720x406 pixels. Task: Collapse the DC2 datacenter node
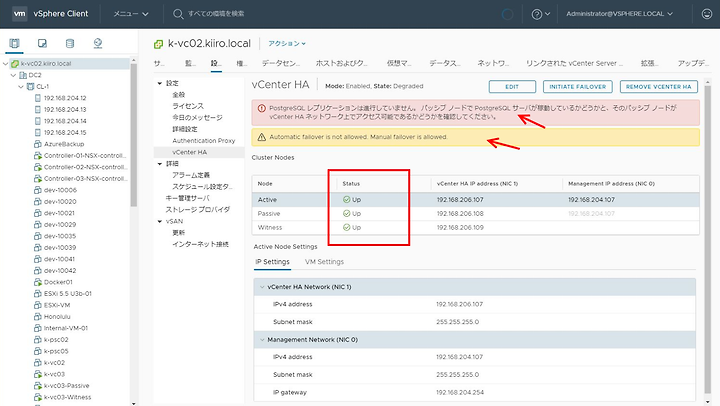pos(14,75)
